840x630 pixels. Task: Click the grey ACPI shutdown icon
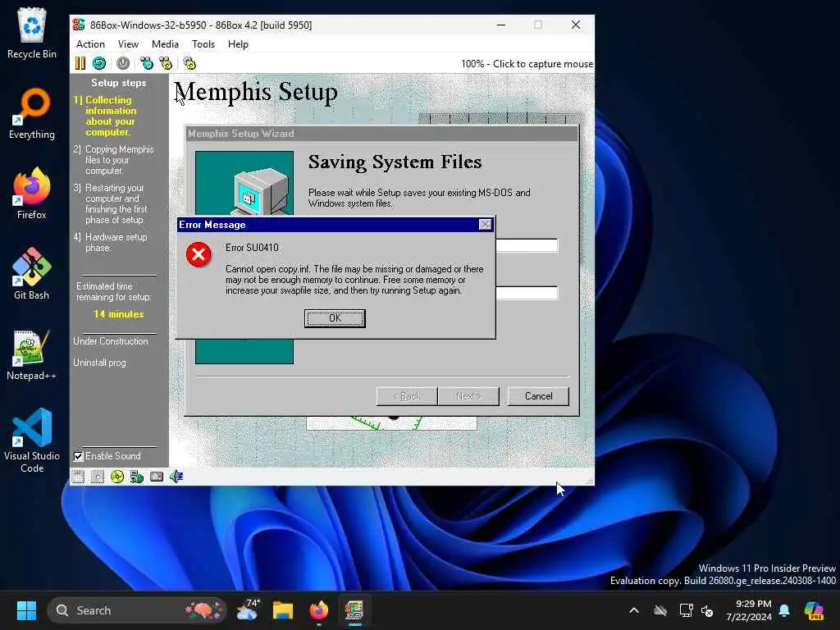click(123, 63)
